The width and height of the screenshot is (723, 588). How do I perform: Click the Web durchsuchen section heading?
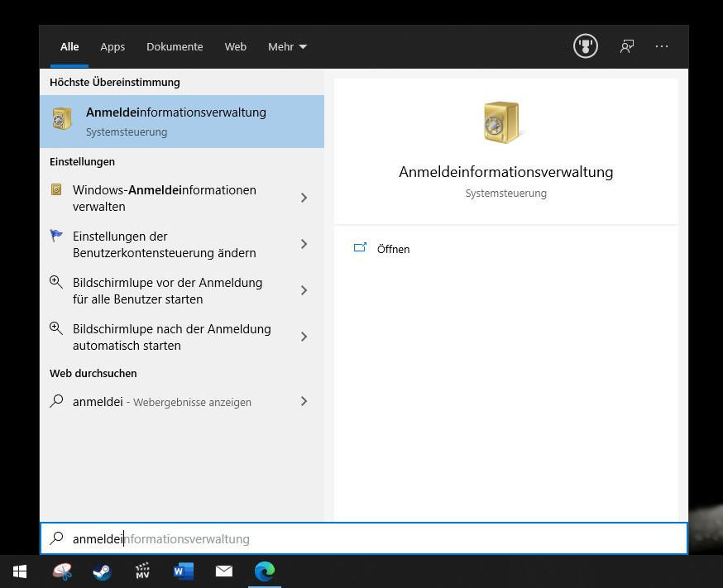[93, 373]
